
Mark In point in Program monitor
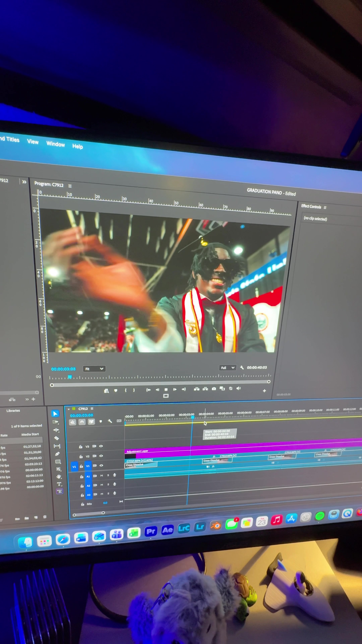point(126,390)
